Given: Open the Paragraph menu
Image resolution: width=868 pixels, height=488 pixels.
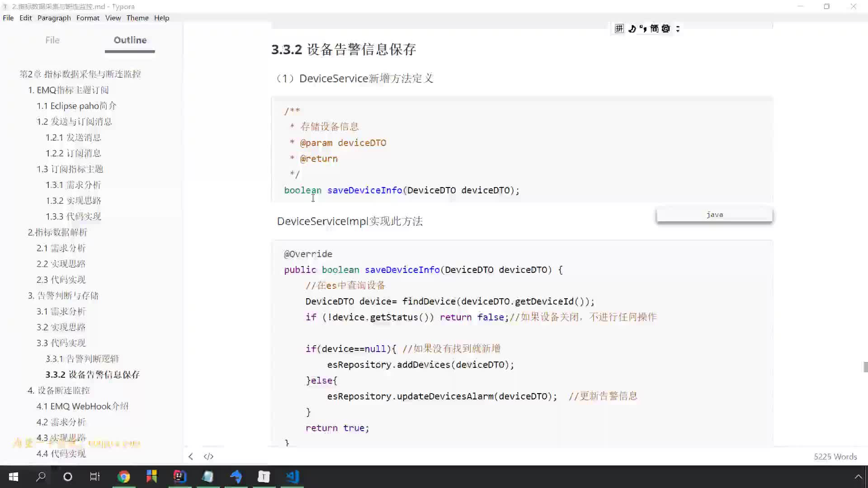Looking at the screenshot, I should 54,18.
